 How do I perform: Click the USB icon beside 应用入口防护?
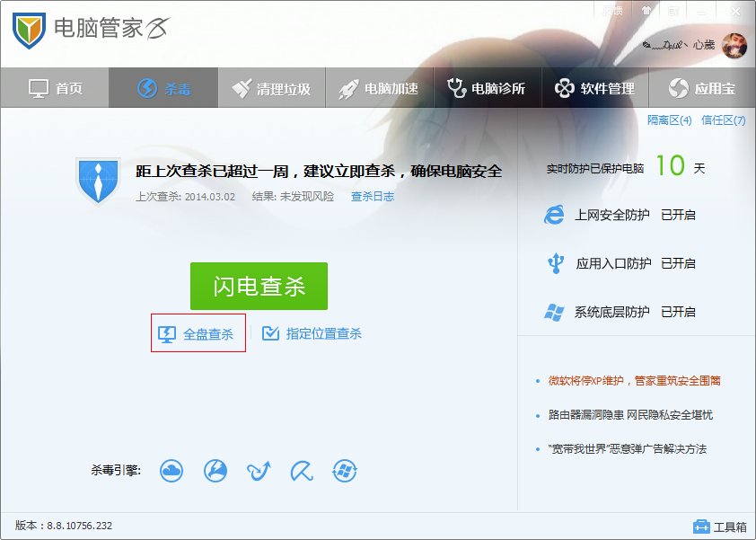[557, 263]
